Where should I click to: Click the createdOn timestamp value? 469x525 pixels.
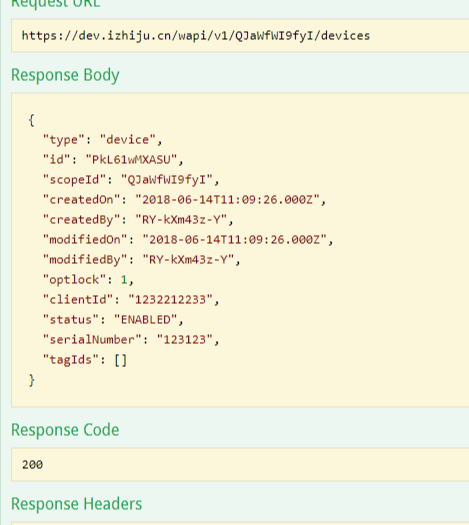coord(228,200)
